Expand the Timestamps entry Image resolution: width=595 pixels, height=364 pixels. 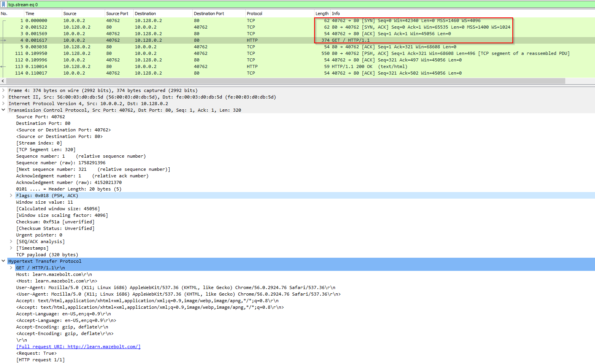point(11,248)
